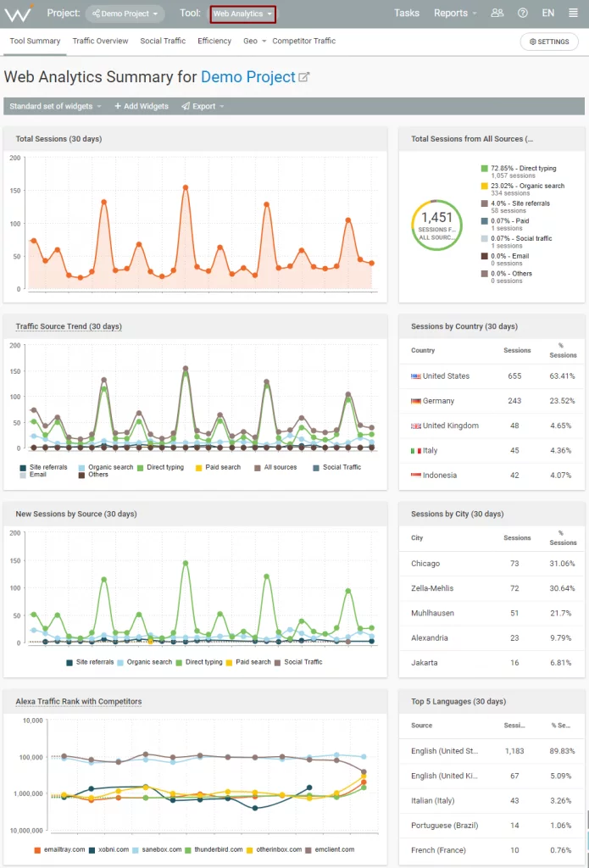
Task: Click the 63.41% value for United States
Action: (x=563, y=376)
